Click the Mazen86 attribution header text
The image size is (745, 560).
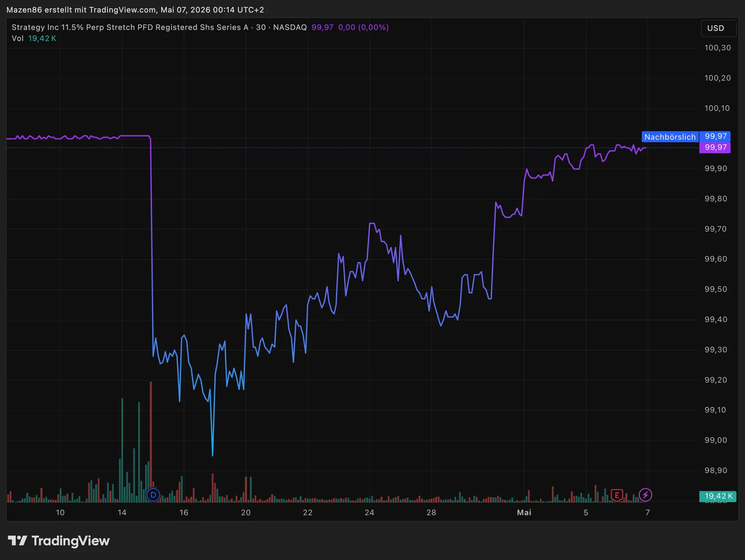point(135,10)
